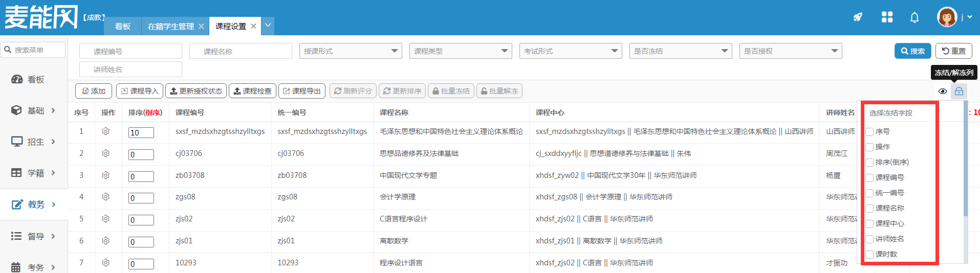This screenshot has height=273, width=980.
Task: Open the four-square apps grid icon
Action: (x=887, y=17)
